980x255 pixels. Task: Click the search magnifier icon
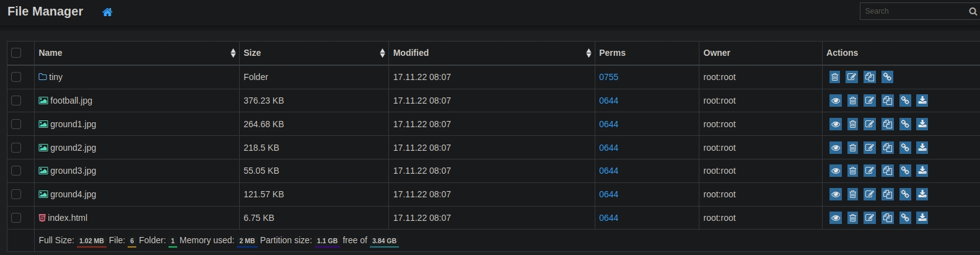point(973,11)
